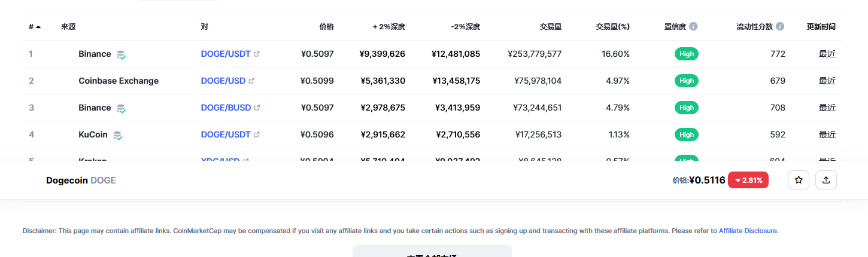Click the High confidence badge in KuCoin row
Image resolution: width=868 pixels, height=257 pixels.
tap(687, 134)
